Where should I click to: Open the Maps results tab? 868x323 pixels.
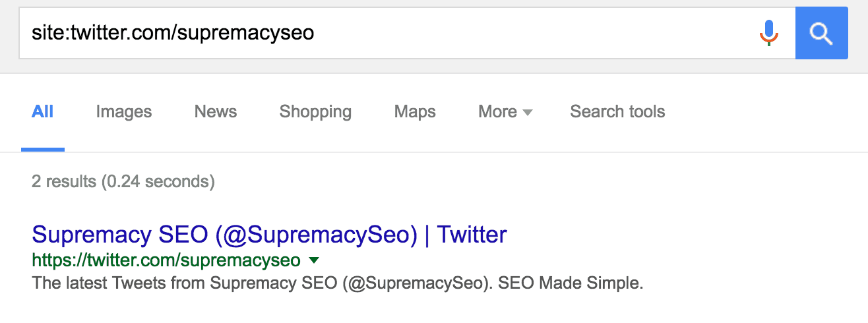point(415,112)
